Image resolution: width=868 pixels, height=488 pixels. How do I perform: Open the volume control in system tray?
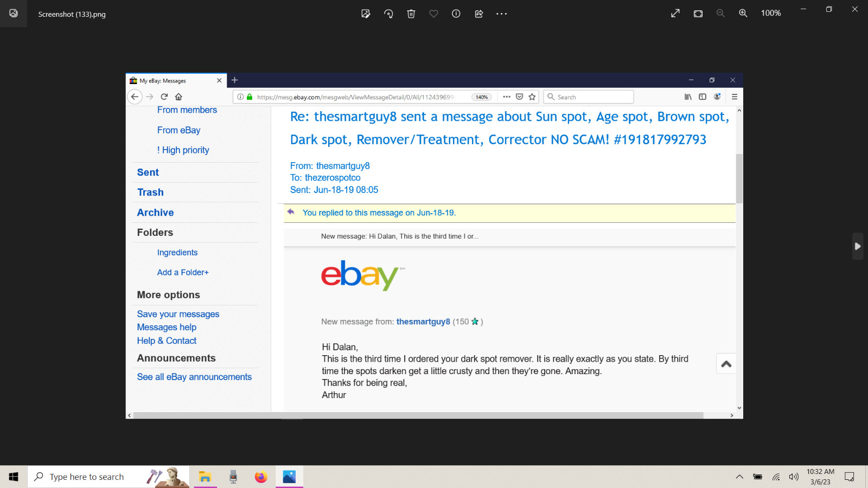[794, 477]
